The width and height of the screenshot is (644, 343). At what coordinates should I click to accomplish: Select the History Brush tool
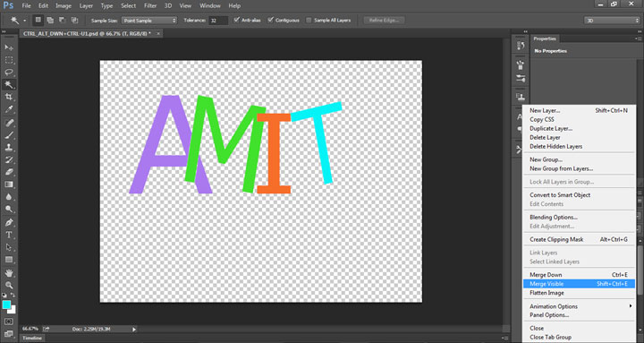click(x=9, y=159)
